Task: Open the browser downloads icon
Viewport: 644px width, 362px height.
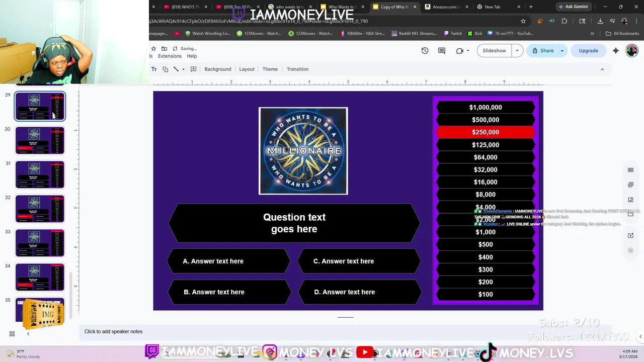Action: coord(600,21)
